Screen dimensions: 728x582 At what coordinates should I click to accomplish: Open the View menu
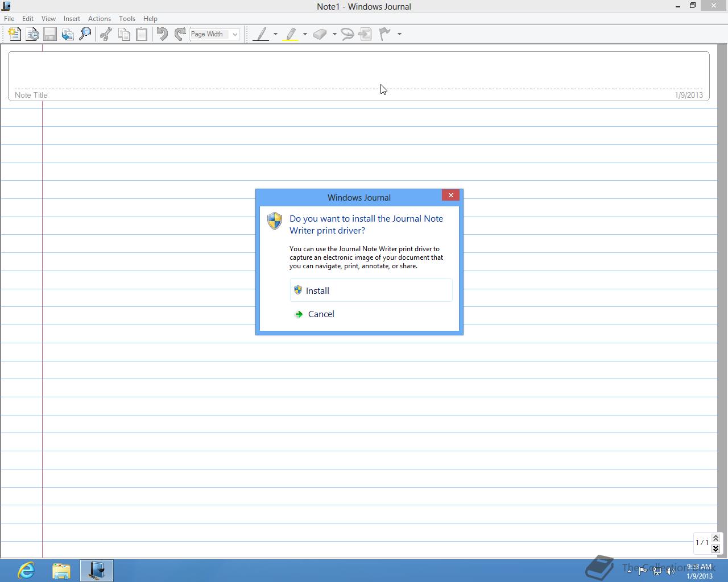48,19
